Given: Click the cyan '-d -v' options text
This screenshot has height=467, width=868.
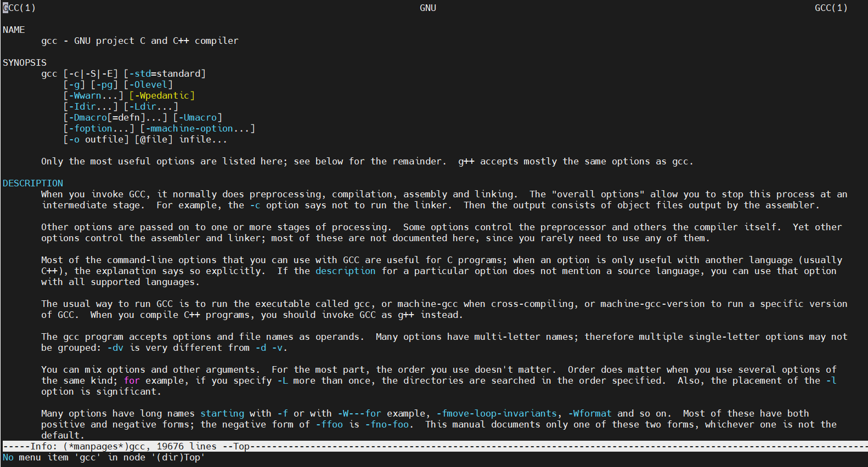Looking at the screenshot, I should (x=269, y=348).
